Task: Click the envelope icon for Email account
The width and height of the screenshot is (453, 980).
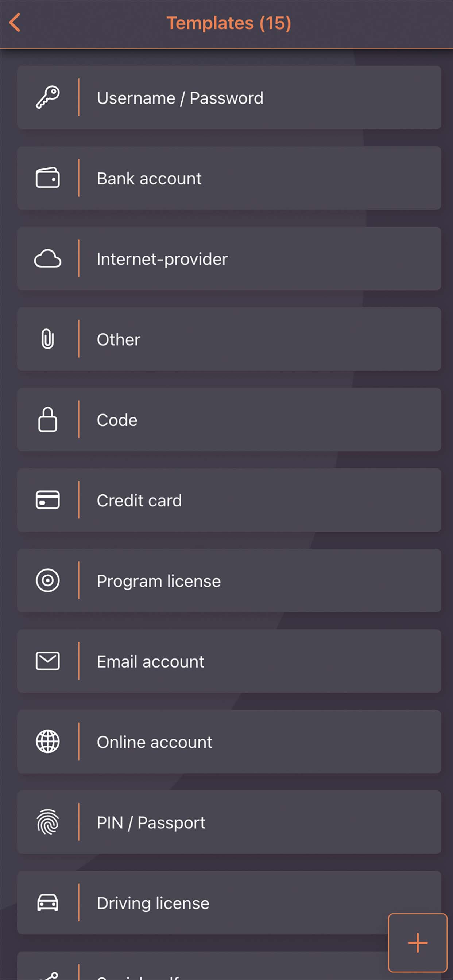Action: [x=47, y=661]
